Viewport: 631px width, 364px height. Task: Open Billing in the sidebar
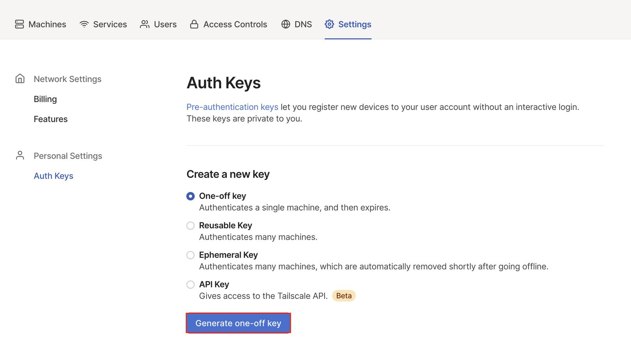click(x=45, y=99)
